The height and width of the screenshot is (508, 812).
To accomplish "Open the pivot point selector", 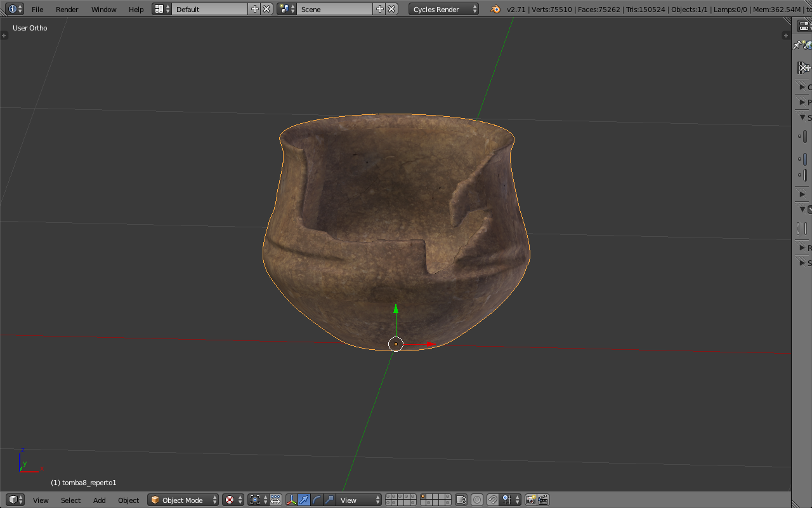I will point(258,500).
